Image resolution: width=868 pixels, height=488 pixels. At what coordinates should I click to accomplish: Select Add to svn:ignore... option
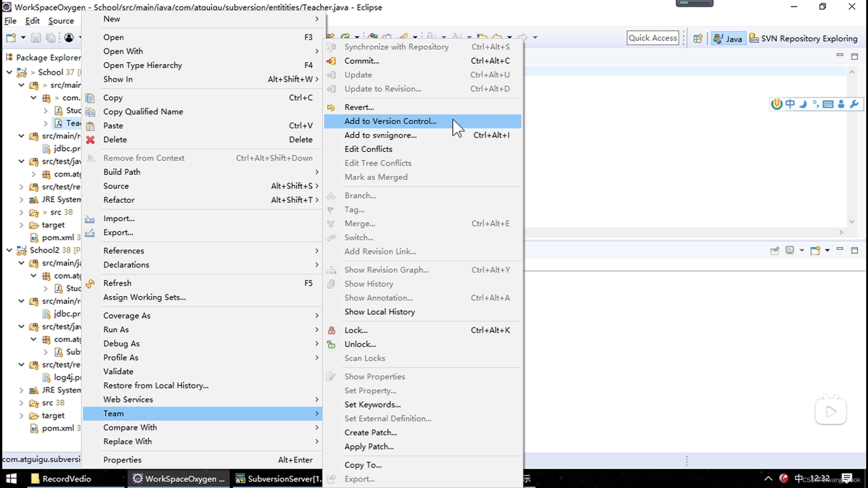422,135
